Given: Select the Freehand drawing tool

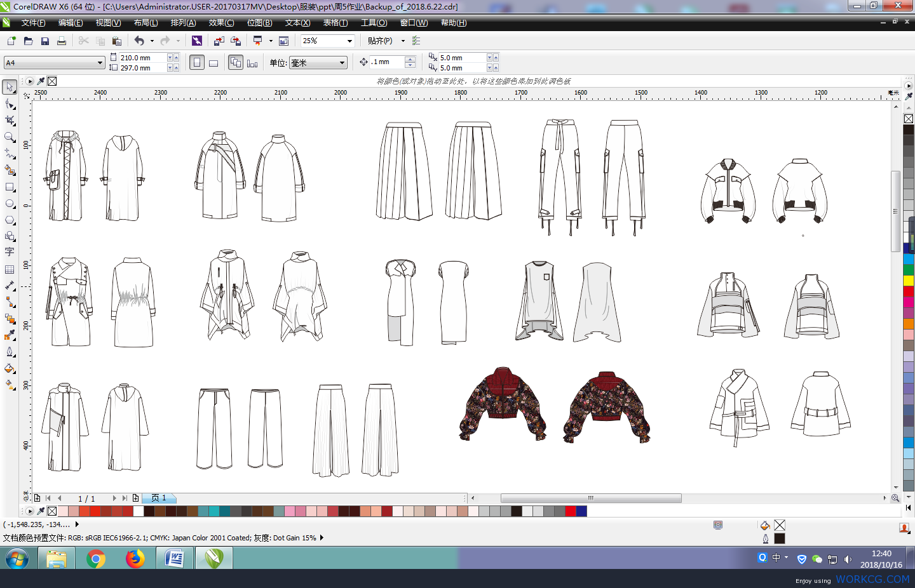Looking at the screenshot, I should point(10,154).
